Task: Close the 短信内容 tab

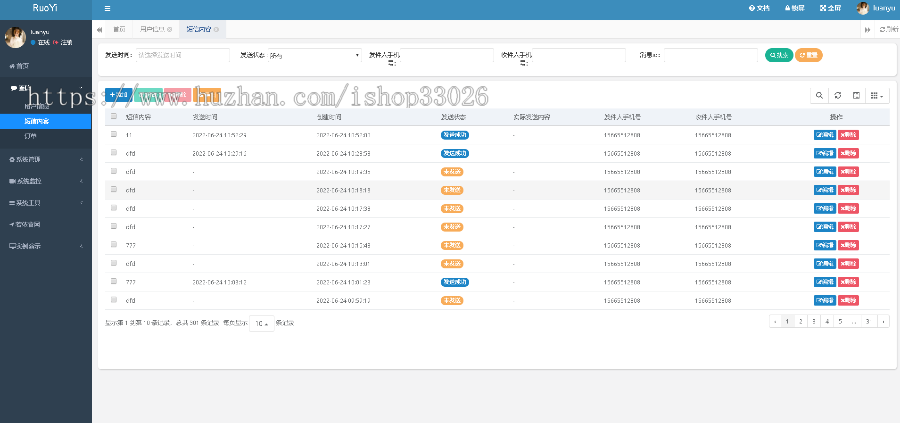Action: pyautogui.click(x=216, y=29)
